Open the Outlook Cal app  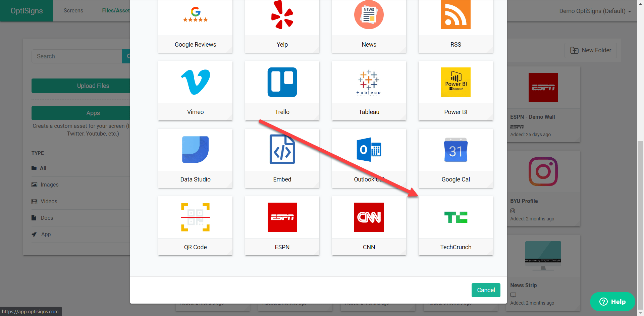pyautogui.click(x=369, y=158)
